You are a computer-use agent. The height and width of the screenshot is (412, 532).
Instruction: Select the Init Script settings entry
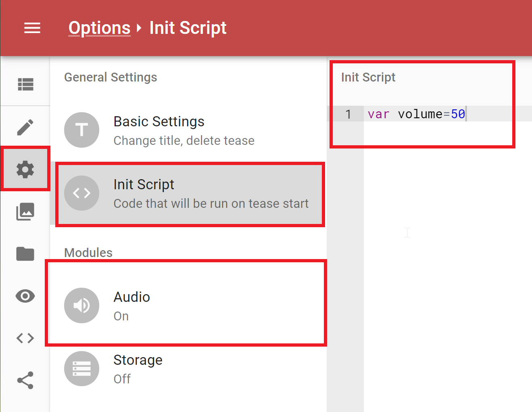coord(189,193)
